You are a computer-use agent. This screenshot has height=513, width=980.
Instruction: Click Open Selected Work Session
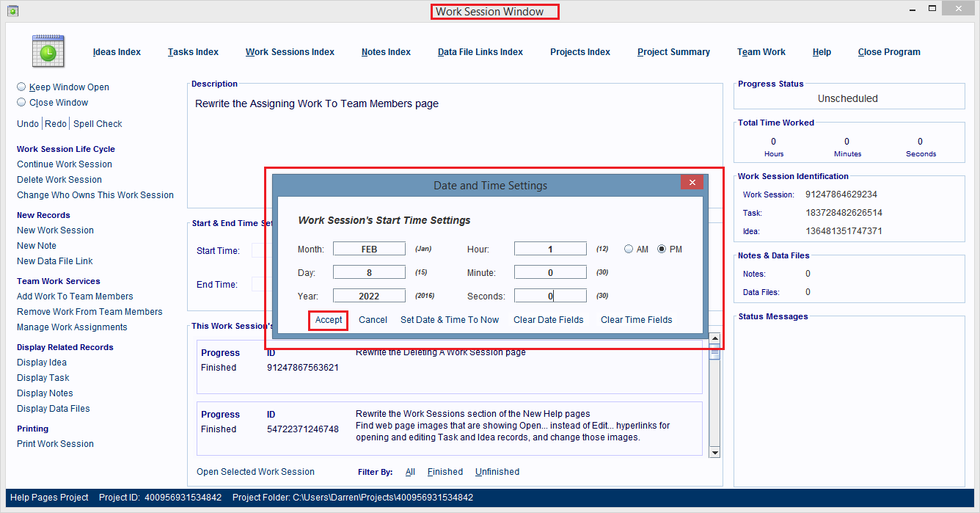[x=255, y=472]
